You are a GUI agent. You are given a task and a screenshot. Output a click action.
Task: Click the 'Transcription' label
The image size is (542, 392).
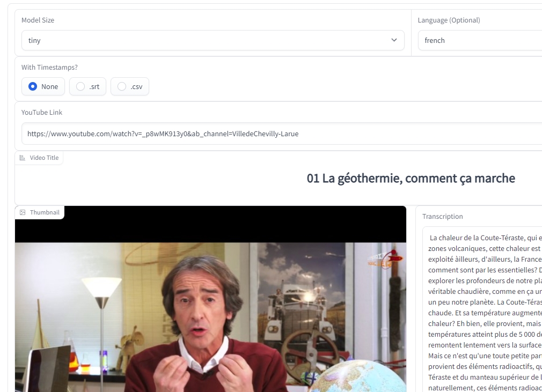point(442,216)
